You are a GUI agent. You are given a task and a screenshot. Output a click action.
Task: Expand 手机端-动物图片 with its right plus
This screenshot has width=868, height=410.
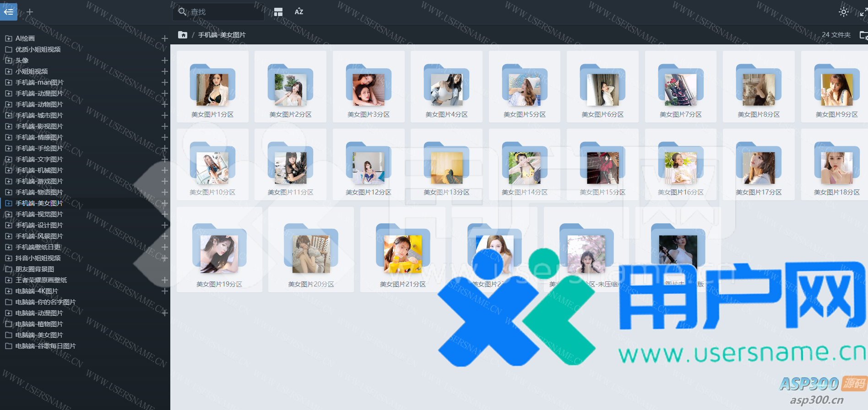[165, 104]
